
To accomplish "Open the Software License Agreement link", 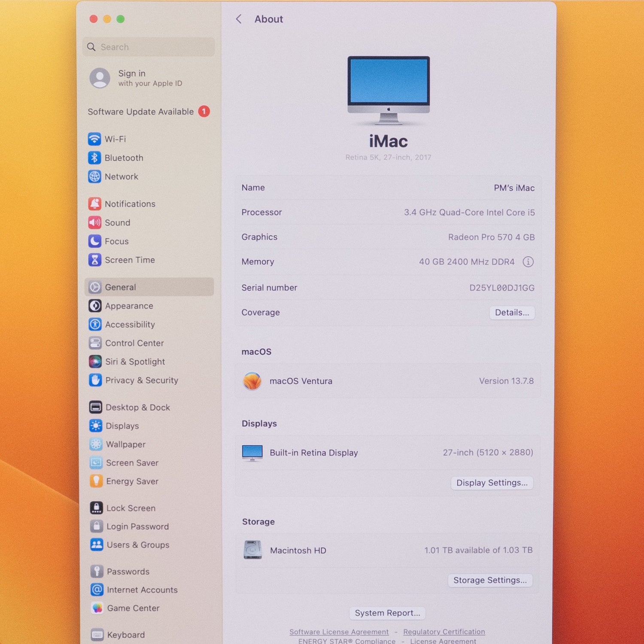I will (339, 632).
